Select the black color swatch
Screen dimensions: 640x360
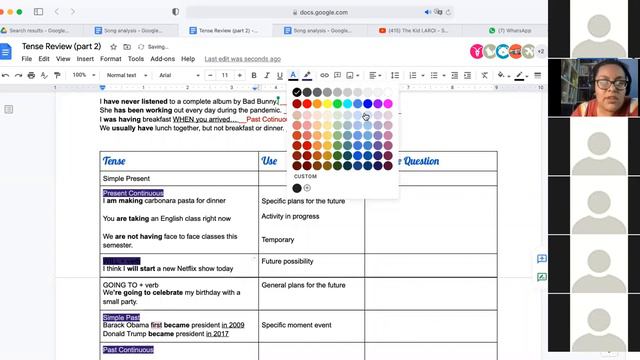coord(297,92)
